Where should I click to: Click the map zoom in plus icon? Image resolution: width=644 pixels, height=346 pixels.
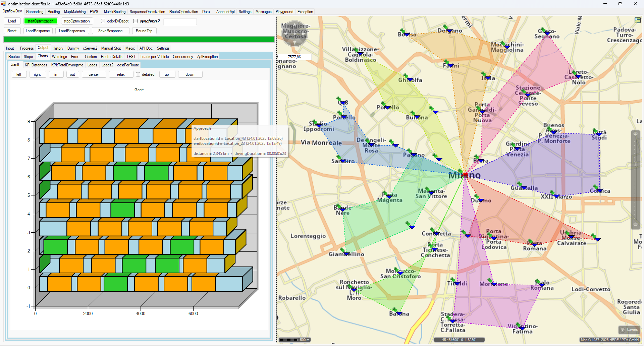[x=635, y=134]
